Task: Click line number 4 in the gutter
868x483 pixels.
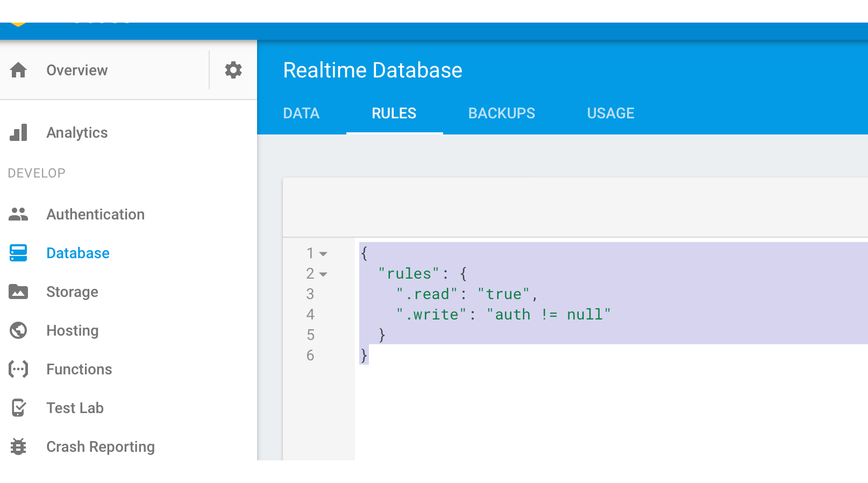Action: [310, 315]
